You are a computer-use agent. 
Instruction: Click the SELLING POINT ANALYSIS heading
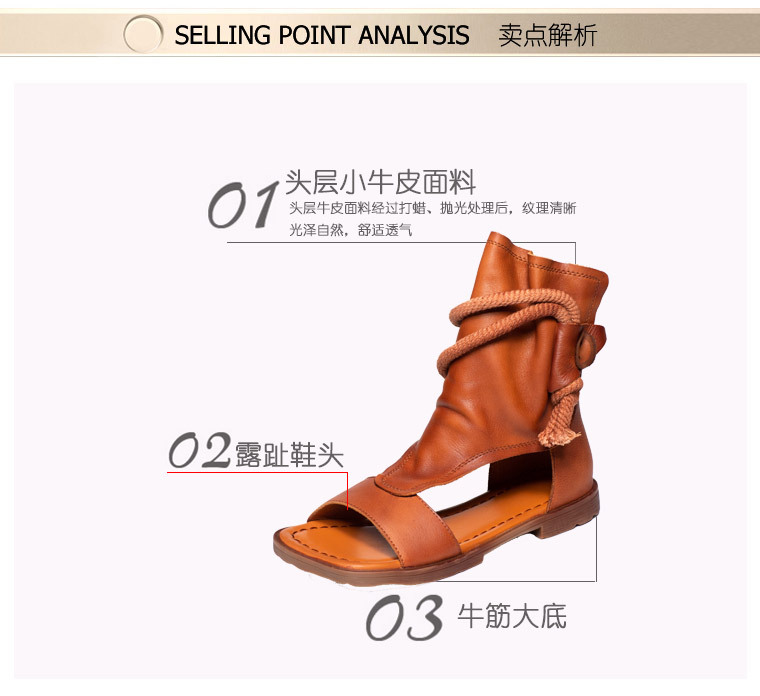tap(321, 35)
